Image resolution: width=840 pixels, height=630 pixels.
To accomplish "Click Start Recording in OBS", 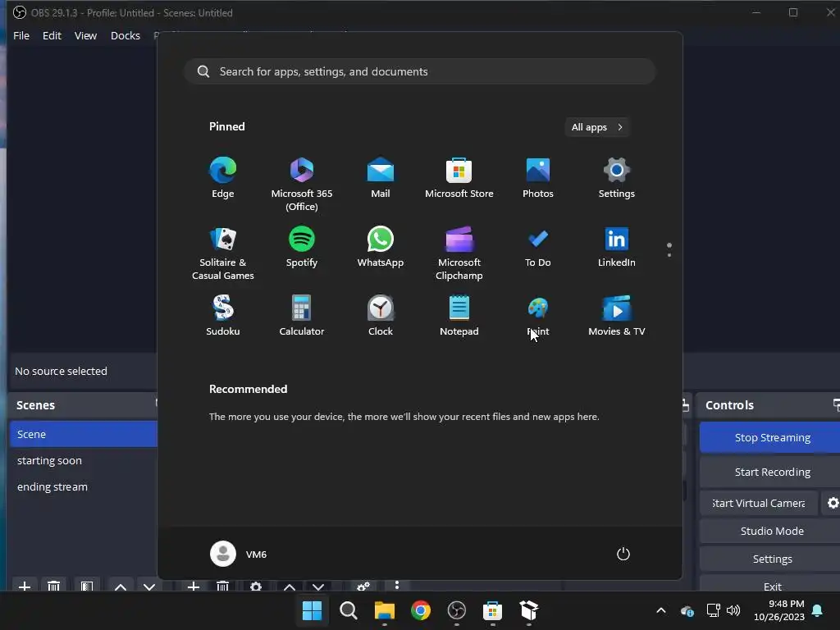I will pos(769,472).
